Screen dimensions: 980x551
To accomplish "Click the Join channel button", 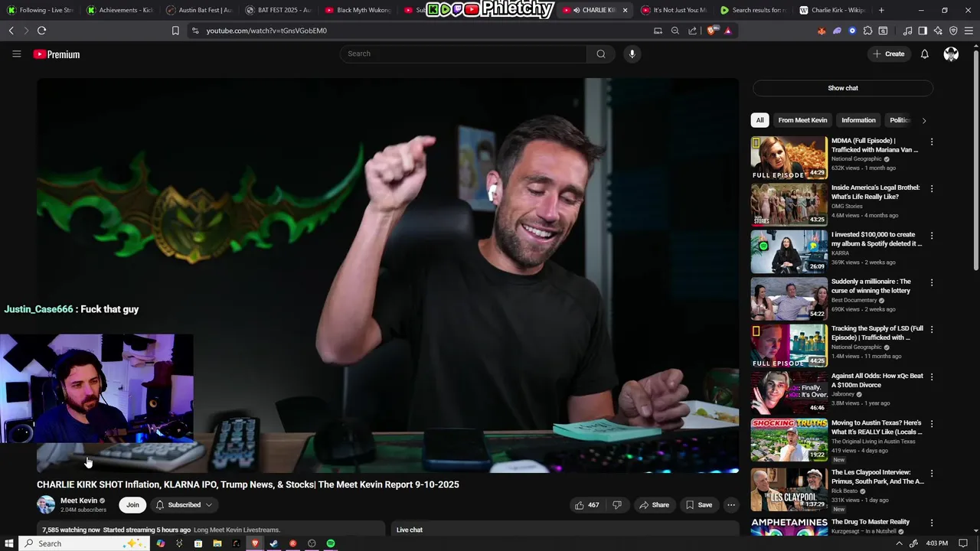I will tap(132, 505).
